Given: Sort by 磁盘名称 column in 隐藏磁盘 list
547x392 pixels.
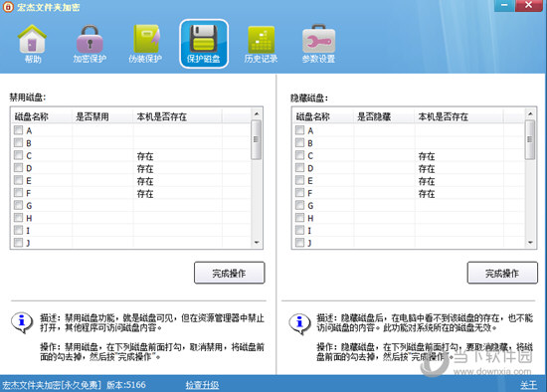Looking at the screenshot, I should click(323, 116).
